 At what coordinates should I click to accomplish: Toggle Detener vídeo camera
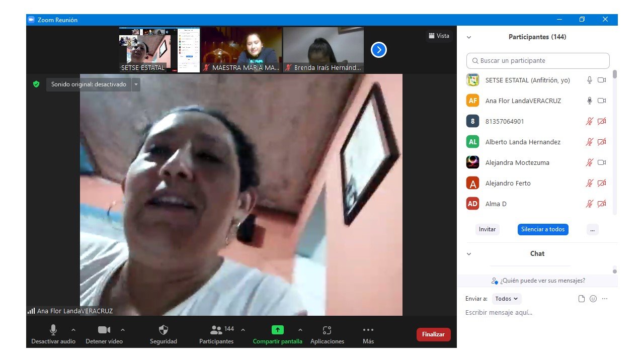point(104,330)
